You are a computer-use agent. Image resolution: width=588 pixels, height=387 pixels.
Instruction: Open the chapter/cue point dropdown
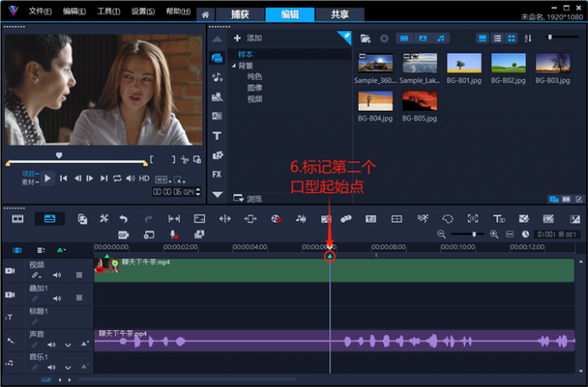coord(61,250)
